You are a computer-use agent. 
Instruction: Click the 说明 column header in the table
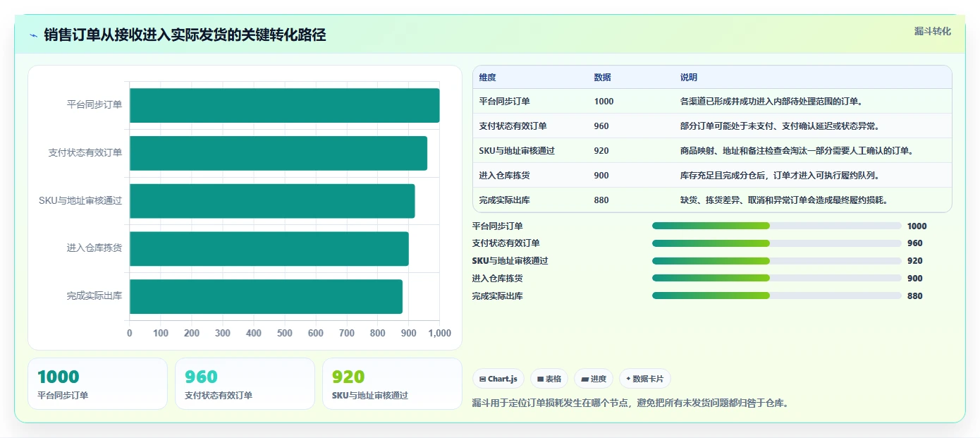689,78
